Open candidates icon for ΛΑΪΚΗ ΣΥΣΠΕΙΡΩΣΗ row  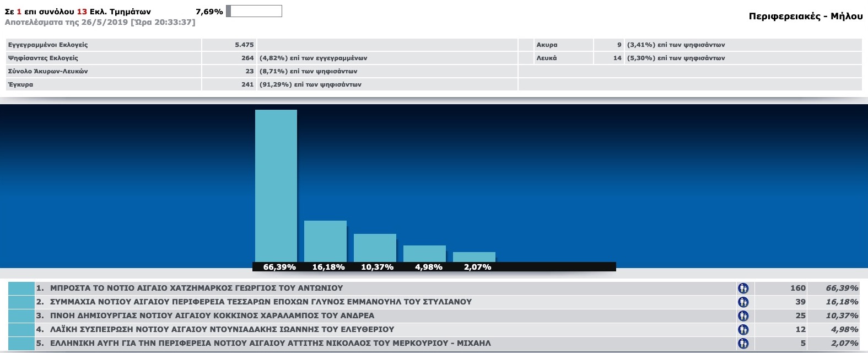coord(743,329)
